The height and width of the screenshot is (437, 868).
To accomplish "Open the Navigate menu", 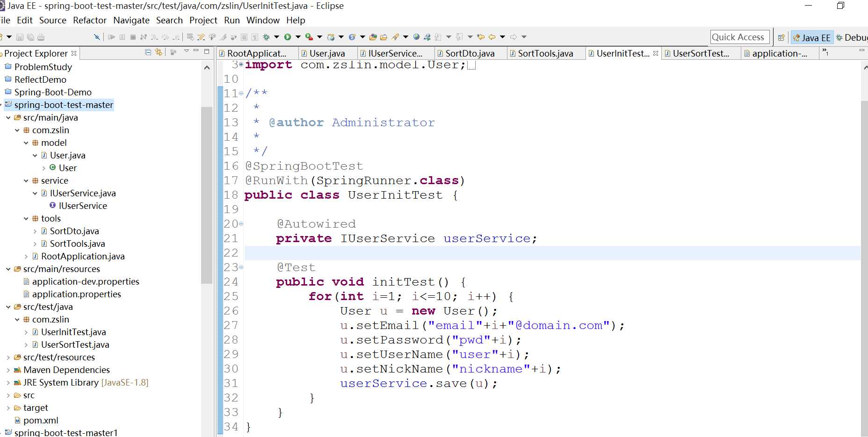I will click(x=131, y=20).
